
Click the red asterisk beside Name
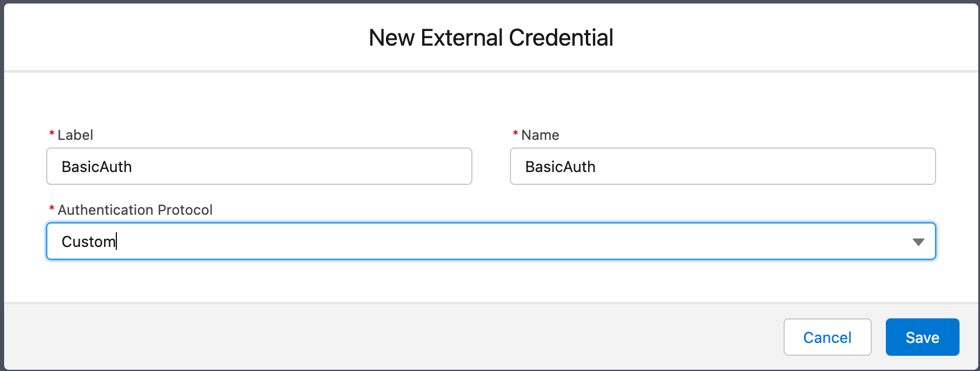click(516, 135)
